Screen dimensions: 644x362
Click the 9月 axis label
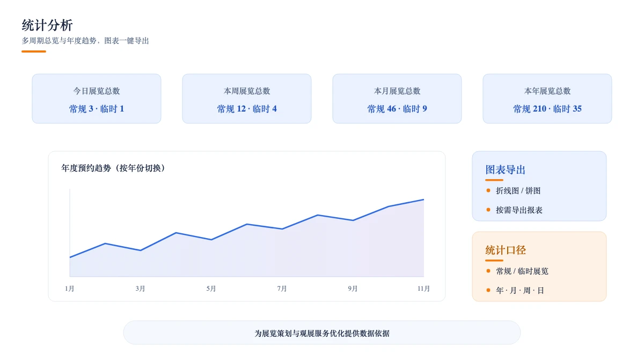pyautogui.click(x=353, y=289)
